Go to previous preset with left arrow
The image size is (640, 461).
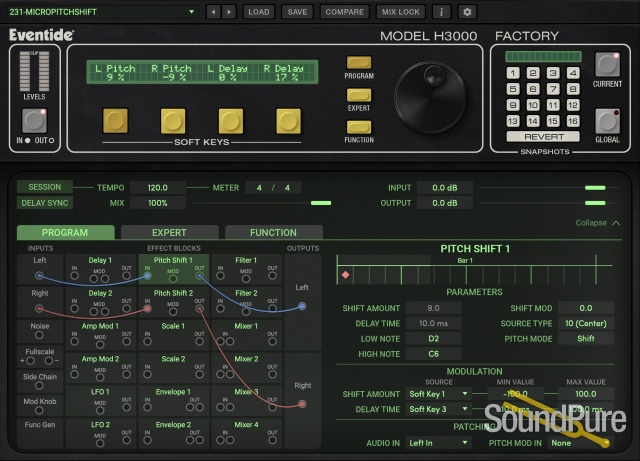212,12
